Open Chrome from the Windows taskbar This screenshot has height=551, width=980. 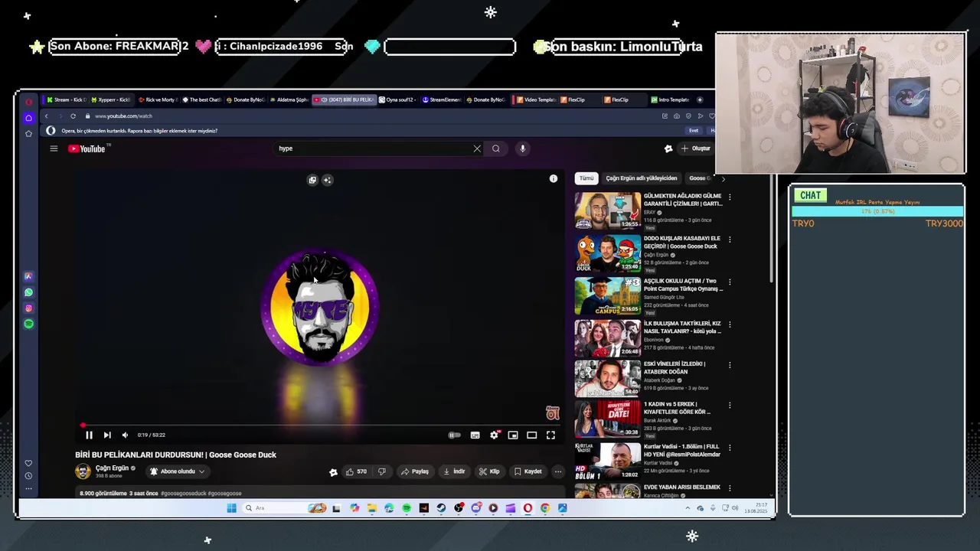[545, 508]
